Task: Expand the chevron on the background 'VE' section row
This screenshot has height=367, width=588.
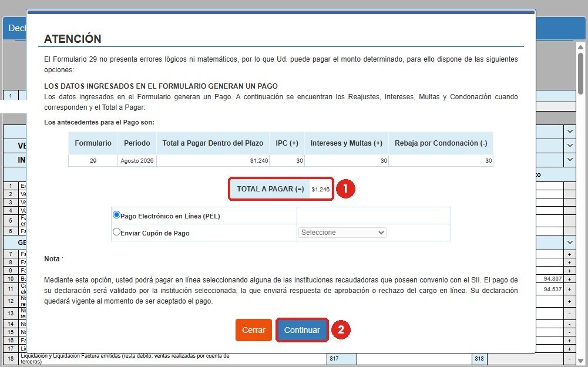Action: pos(570,146)
